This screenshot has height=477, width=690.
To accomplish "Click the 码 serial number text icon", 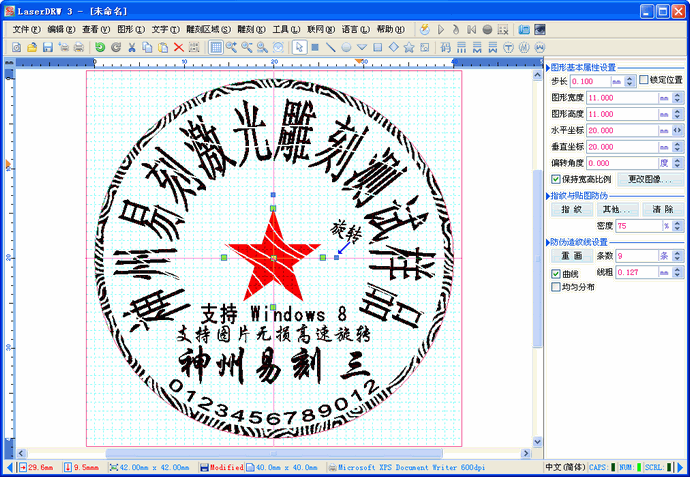I will (446, 47).
